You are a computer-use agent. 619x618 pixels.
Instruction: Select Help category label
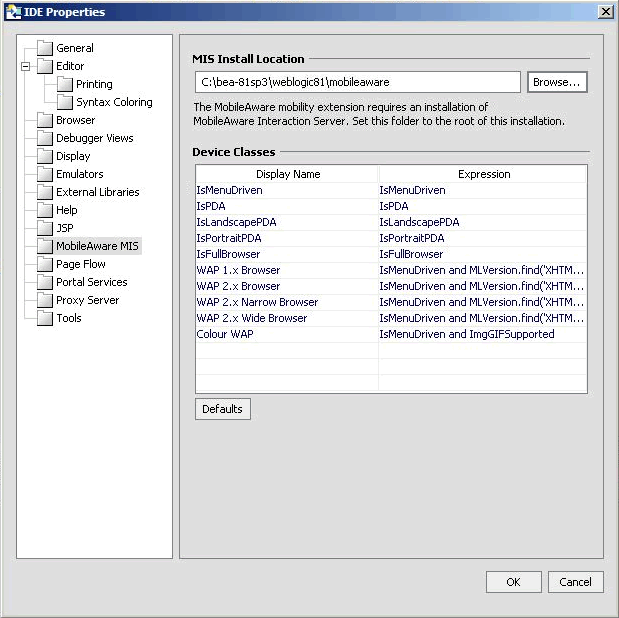[x=67, y=210]
